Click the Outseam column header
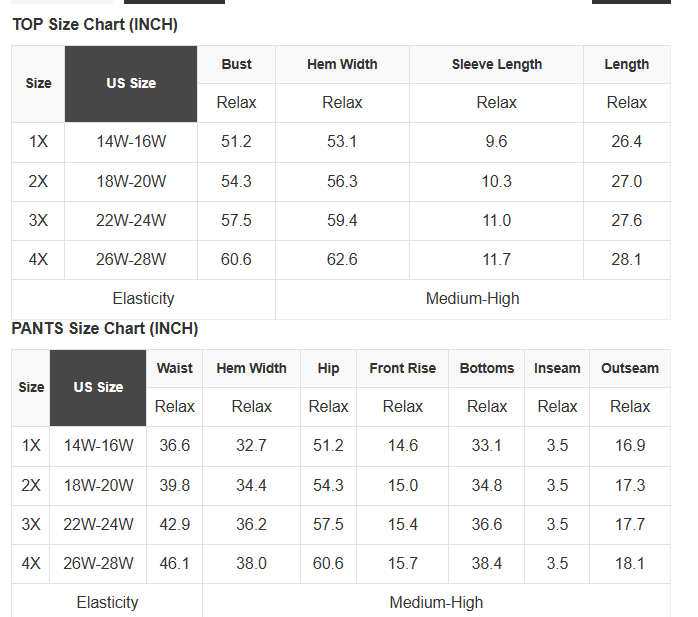Image resolution: width=698 pixels, height=617 pixels. (630, 369)
